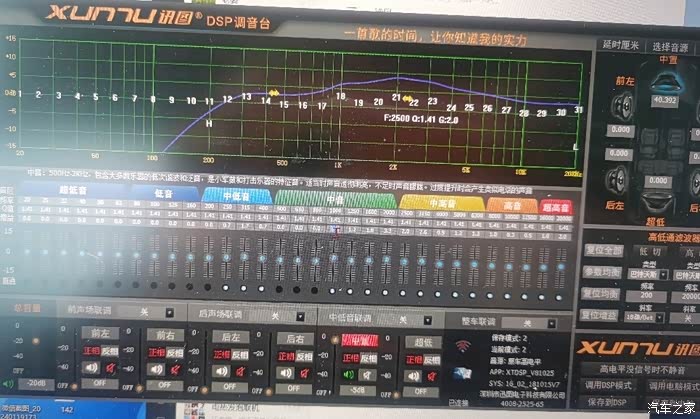Click the master volume slider knob
Viewport: 700px width, 419px height.
[36, 341]
